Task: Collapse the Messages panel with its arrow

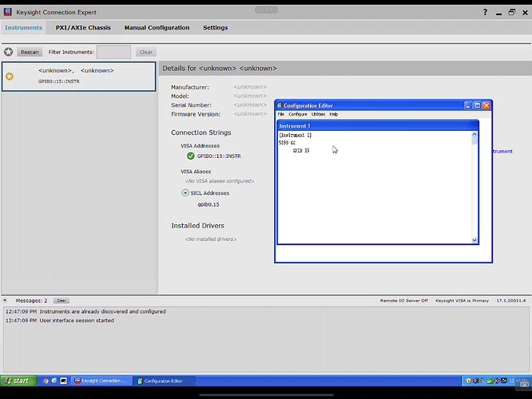Action: 5,300
